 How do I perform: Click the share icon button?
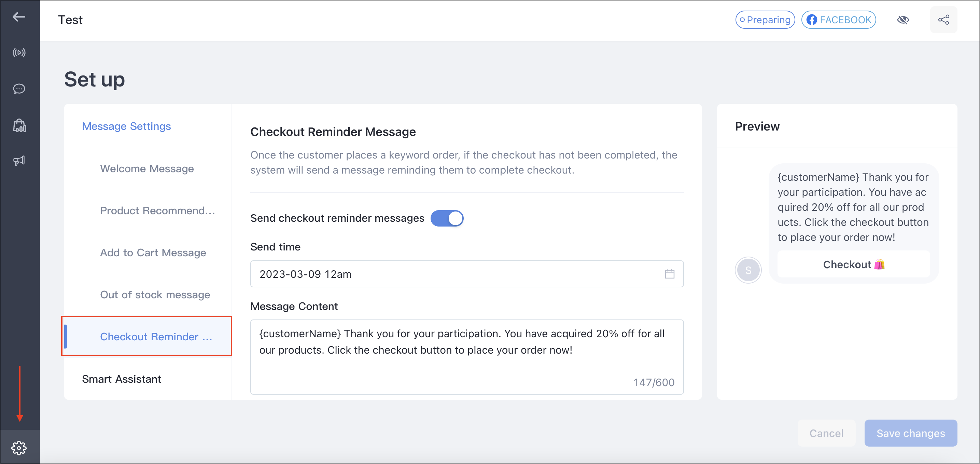point(943,20)
